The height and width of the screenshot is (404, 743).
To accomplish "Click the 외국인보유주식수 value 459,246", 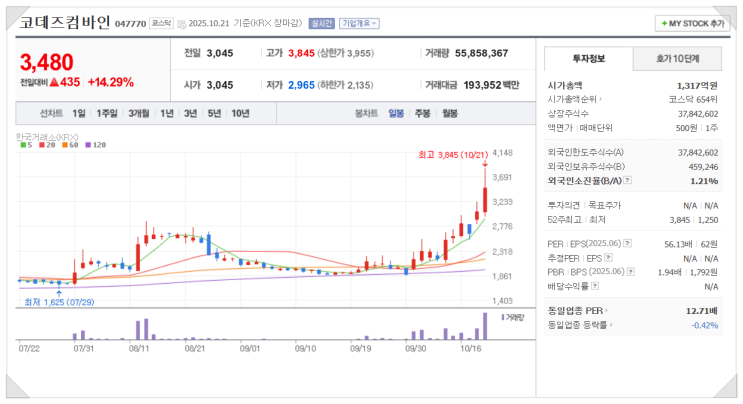I will pos(703,167).
